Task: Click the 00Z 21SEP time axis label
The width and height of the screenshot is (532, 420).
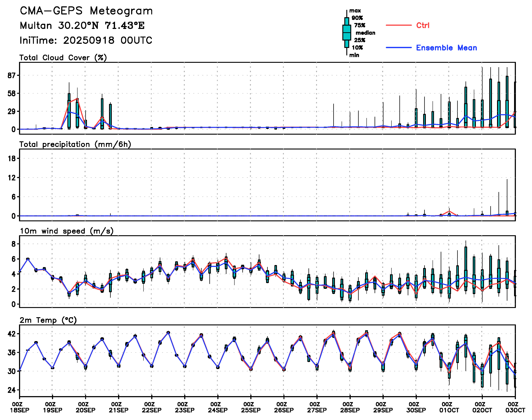Action: pos(119,407)
